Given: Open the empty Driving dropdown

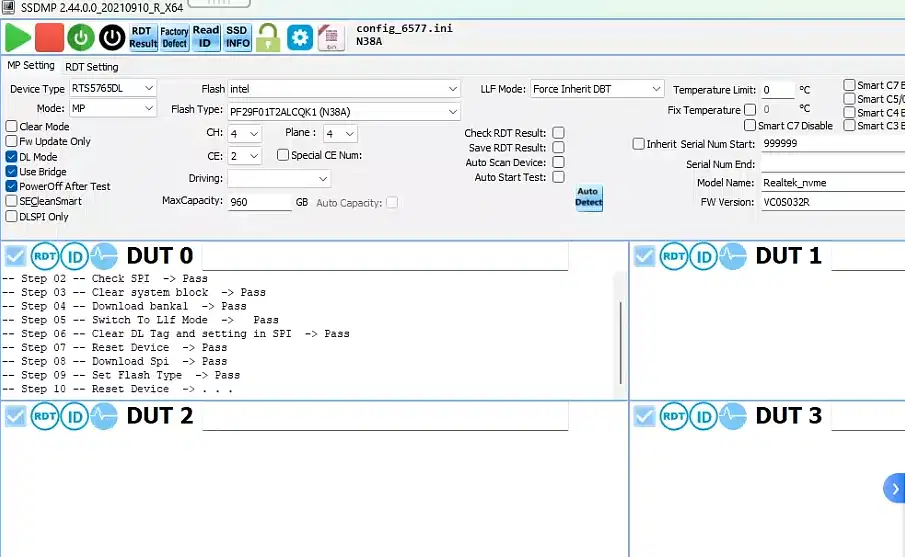Looking at the screenshot, I should [x=279, y=178].
